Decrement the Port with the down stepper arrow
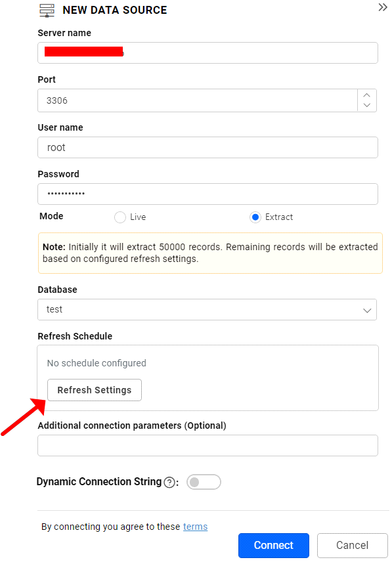Viewport: 392px width, 564px height. [x=366, y=104]
